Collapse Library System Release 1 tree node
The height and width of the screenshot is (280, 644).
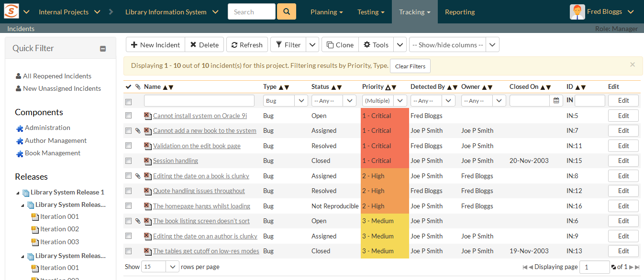18,193
